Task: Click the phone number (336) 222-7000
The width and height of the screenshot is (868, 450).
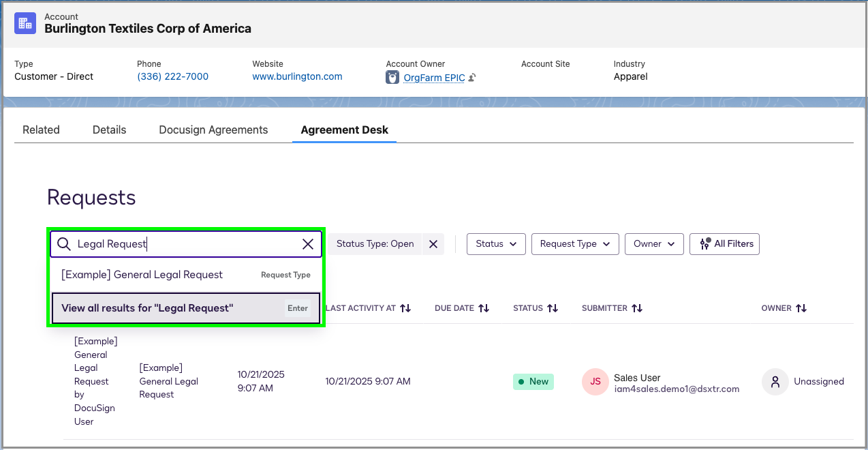Action: 172,76
